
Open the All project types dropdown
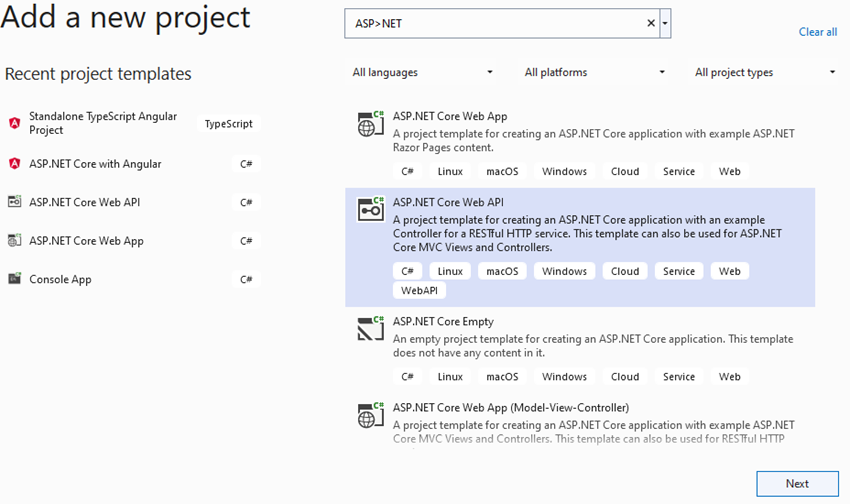[765, 72]
